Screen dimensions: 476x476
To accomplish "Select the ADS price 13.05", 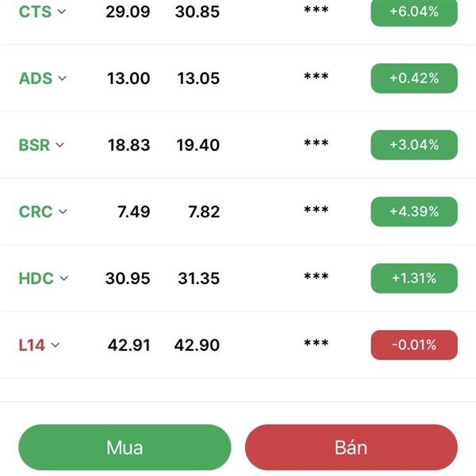I will click(198, 79).
